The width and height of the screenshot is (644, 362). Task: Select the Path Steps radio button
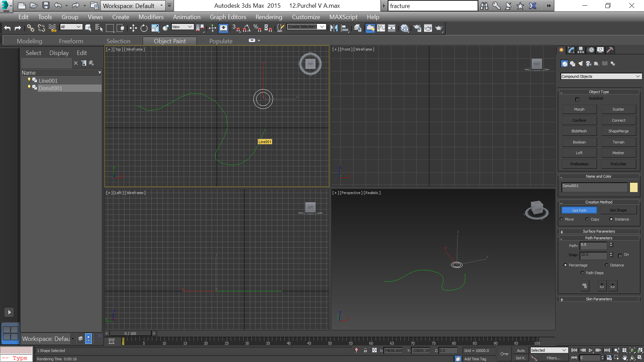[x=582, y=273]
